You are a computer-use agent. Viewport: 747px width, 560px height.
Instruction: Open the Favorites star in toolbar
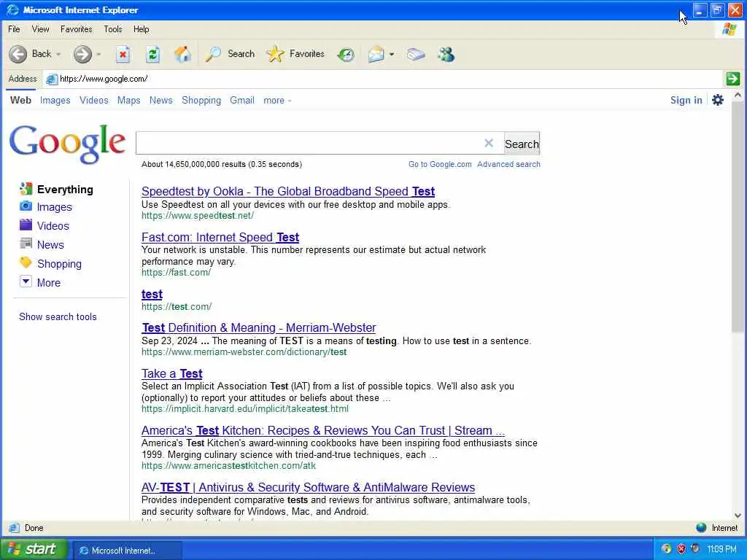click(275, 54)
